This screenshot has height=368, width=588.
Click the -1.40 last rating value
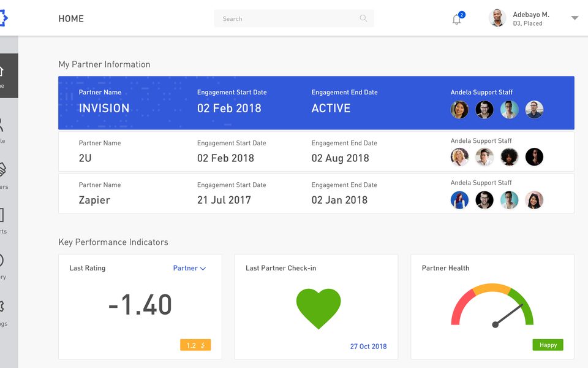[140, 305]
